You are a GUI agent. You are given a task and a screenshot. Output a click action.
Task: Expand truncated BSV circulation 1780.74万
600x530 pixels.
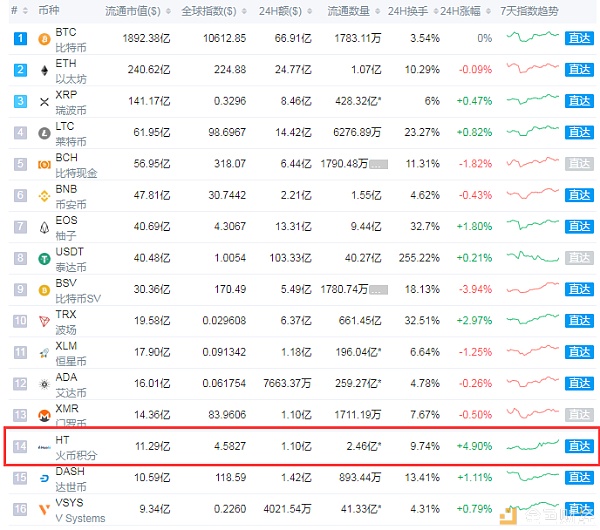click(x=378, y=290)
